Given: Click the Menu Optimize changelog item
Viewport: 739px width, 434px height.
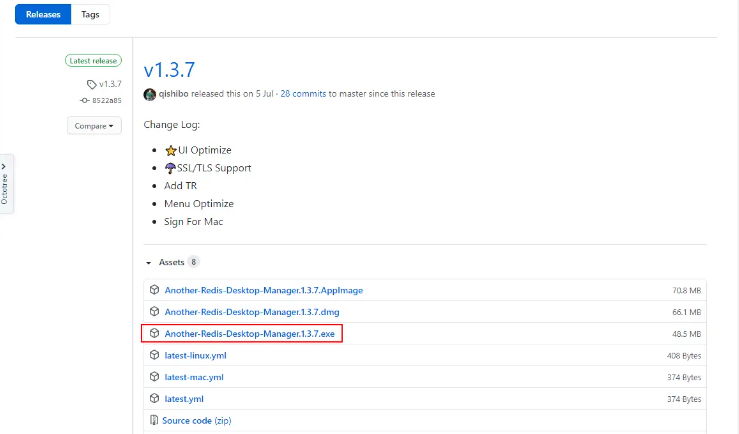Looking at the screenshot, I should (199, 204).
